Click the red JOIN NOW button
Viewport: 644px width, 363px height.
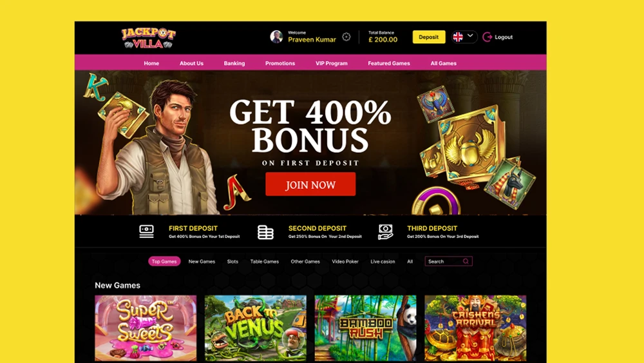310,184
